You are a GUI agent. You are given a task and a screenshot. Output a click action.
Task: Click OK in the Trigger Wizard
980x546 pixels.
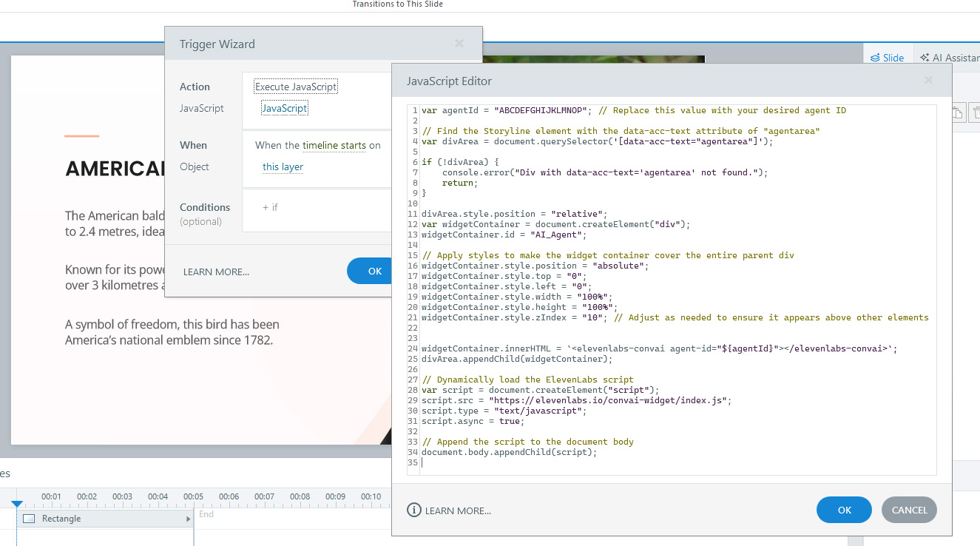point(374,271)
